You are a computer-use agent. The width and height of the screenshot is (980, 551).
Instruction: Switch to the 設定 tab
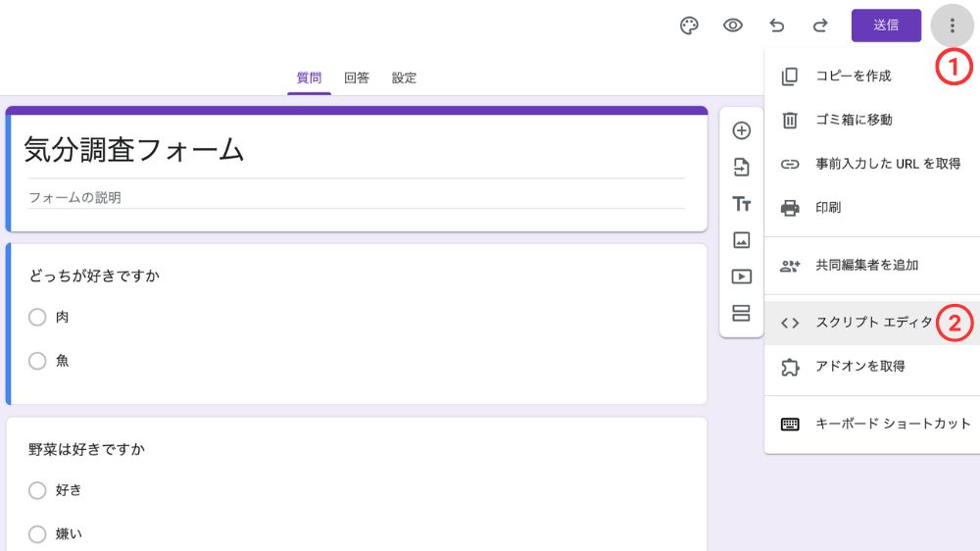404,78
